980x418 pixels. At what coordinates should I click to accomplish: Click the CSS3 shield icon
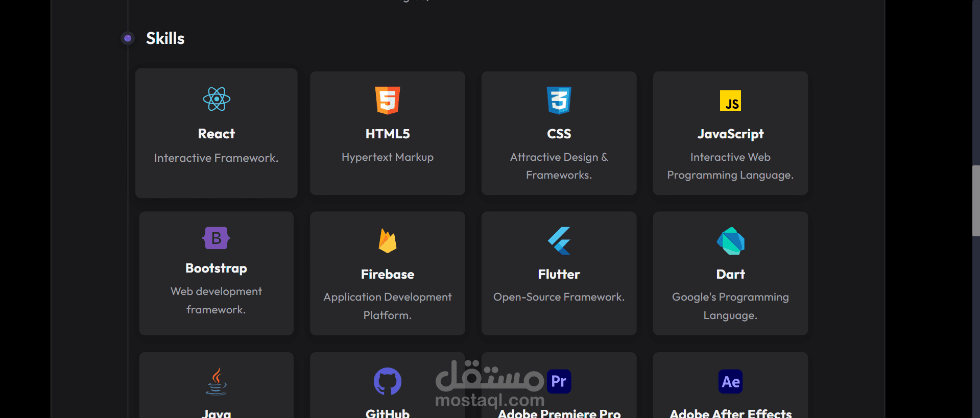559,100
